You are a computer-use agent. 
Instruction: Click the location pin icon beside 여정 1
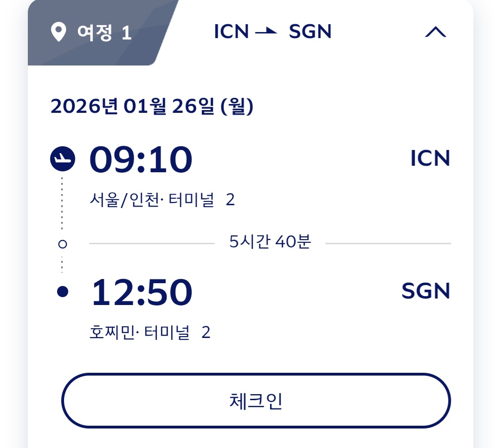(58, 32)
